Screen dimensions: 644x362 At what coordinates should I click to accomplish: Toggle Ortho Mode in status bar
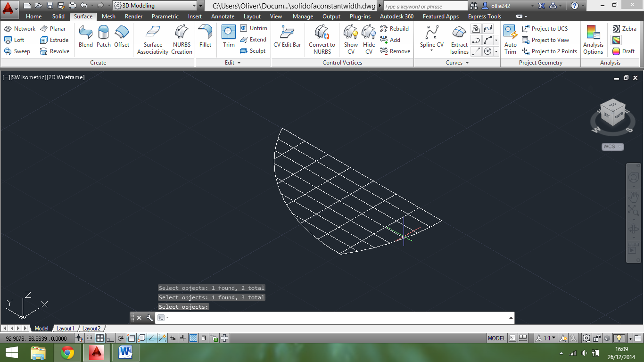(x=110, y=338)
